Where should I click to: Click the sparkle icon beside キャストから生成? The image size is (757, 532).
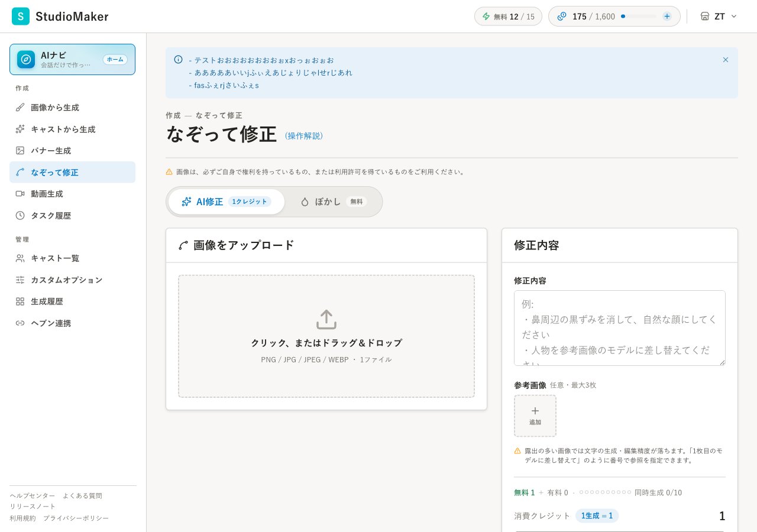20,129
